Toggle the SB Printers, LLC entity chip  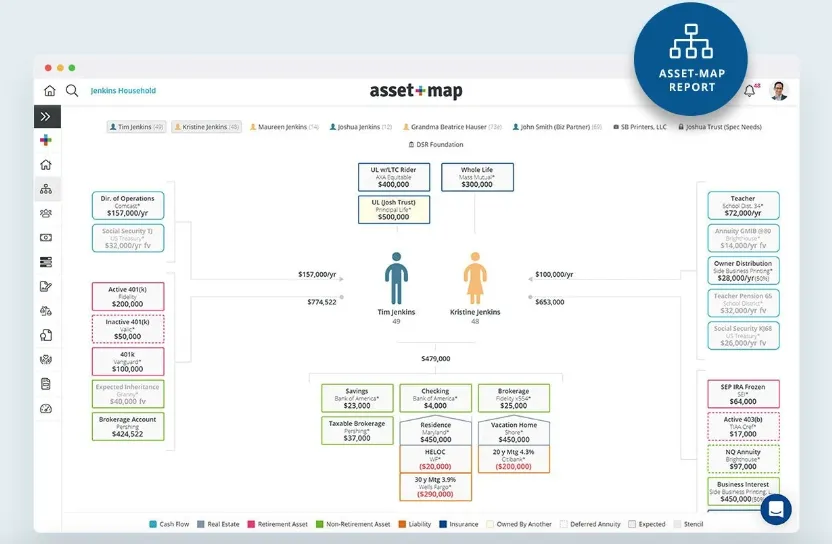pos(640,127)
